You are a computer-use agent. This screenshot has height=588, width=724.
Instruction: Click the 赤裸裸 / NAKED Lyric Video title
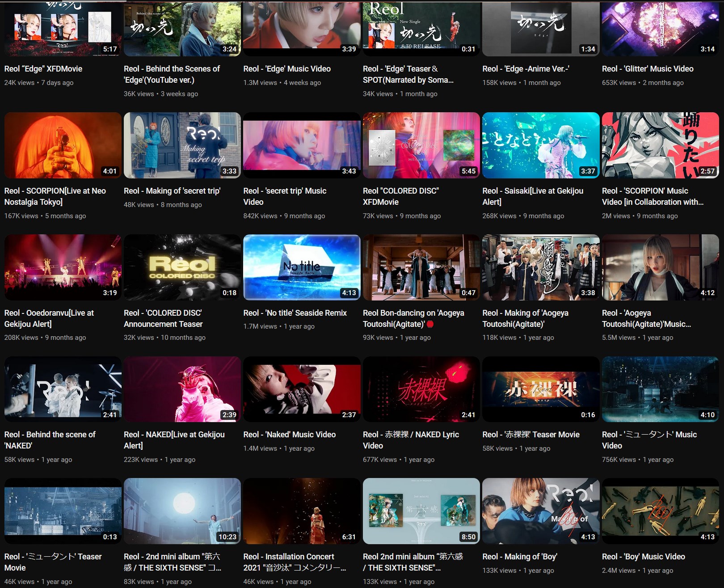point(411,440)
